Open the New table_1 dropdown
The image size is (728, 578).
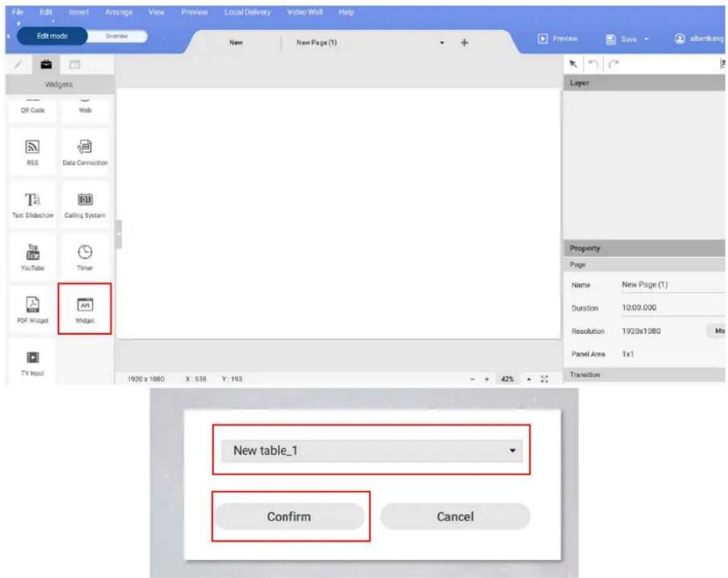[372, 451]
